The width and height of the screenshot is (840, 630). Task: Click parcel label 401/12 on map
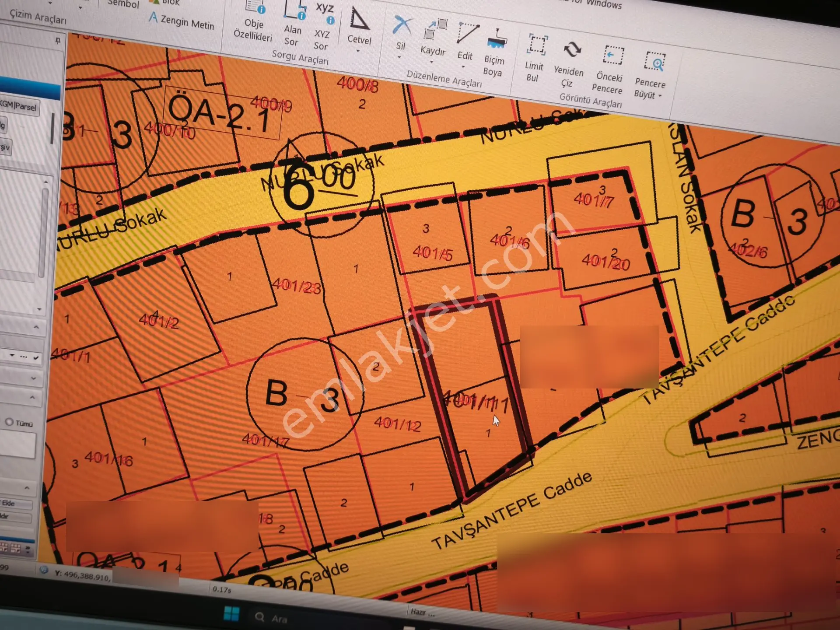tap(398, 423)
